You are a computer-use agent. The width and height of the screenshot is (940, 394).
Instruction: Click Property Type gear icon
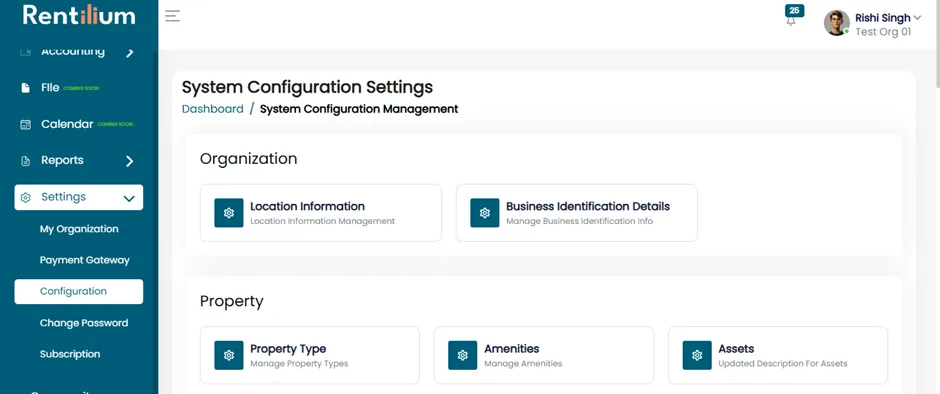pos(229,356)
